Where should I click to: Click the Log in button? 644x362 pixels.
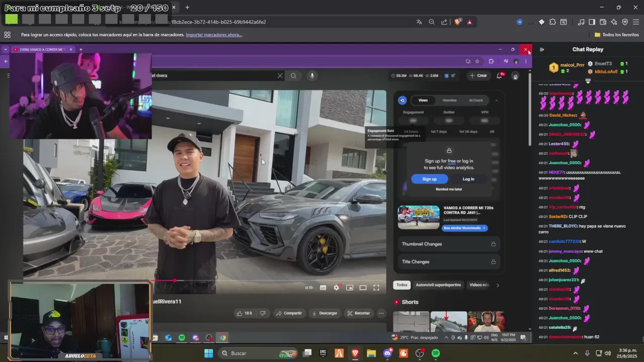468,179
